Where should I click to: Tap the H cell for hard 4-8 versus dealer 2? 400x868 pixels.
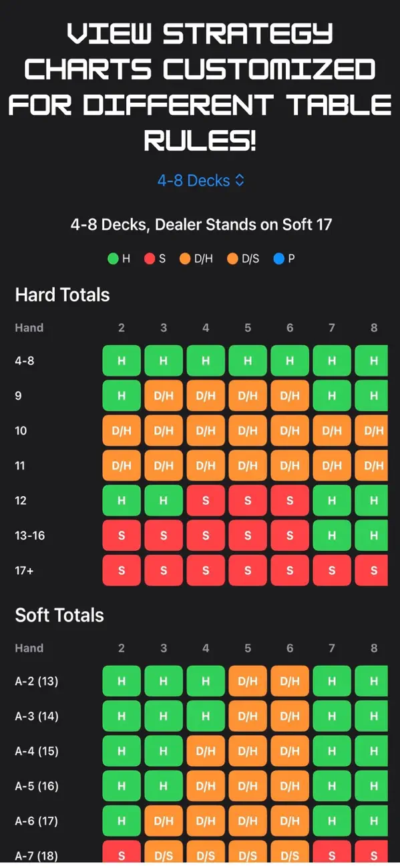tap(122, 361)
